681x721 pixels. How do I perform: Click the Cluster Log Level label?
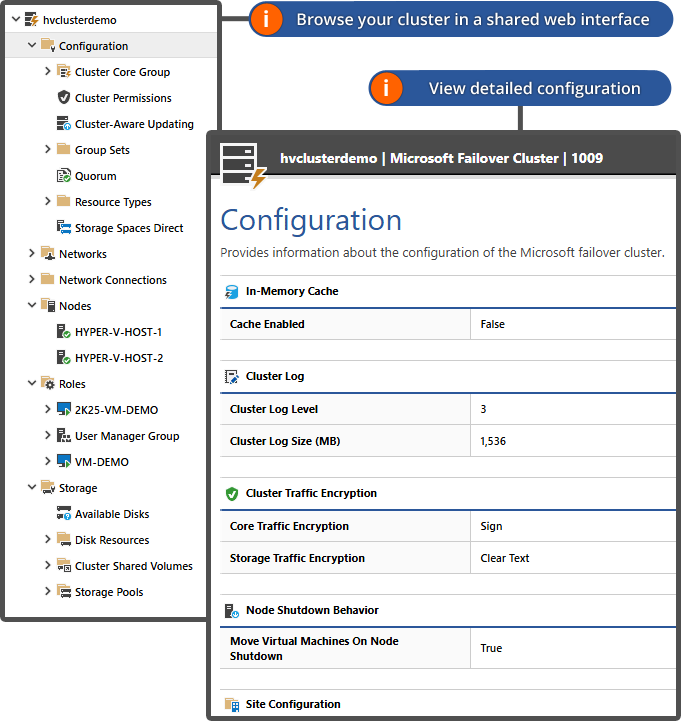tap(274, 409)
